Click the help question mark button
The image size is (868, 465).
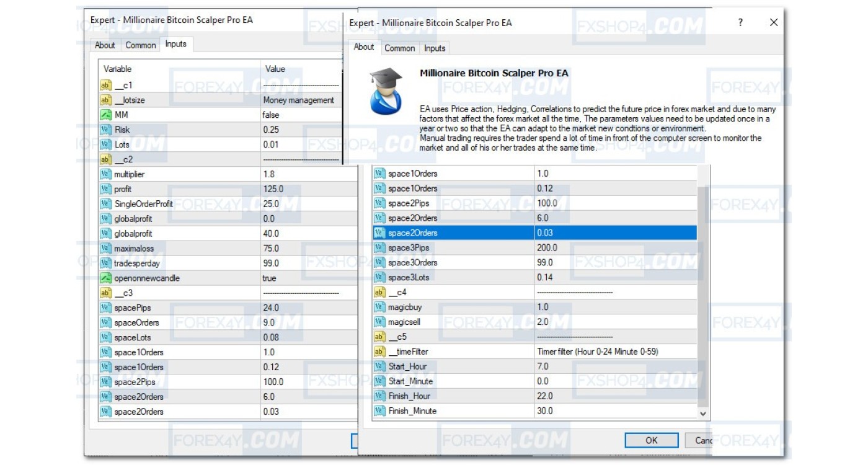coord(740,22)
